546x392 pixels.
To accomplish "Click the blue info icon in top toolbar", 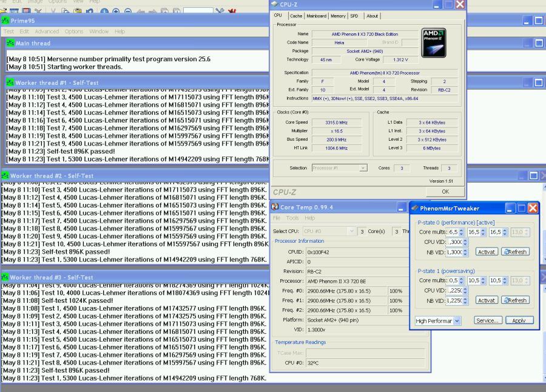I will [x=104, y=12].
